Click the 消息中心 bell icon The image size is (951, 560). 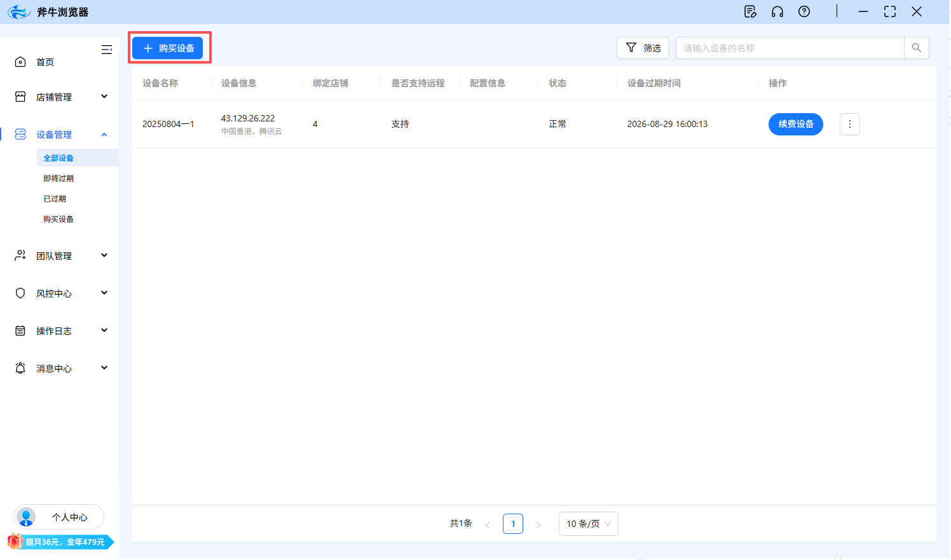point(19,367)
